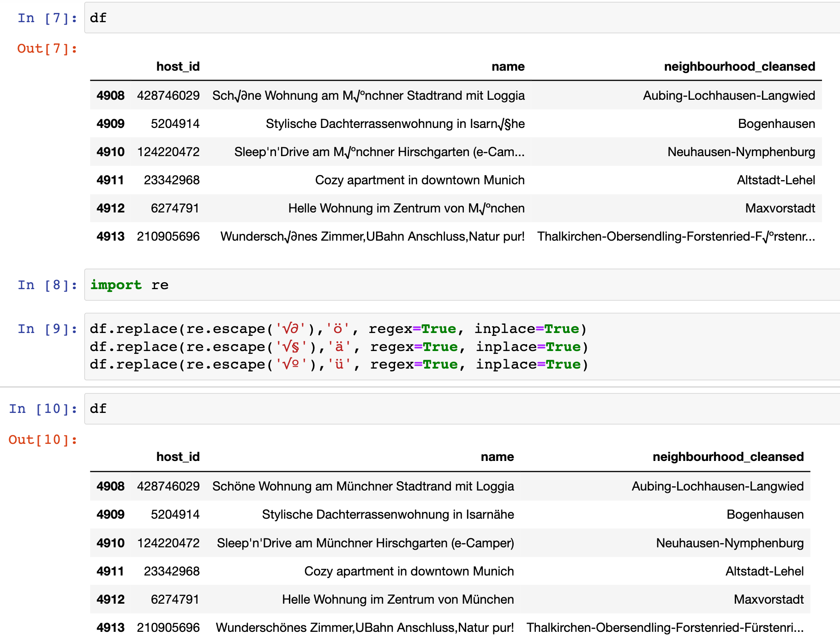The image size is (840, 642).
Task: Click 'Cozy apartment in downtown Munich' in Out[10]
Action: coord(409,571)
